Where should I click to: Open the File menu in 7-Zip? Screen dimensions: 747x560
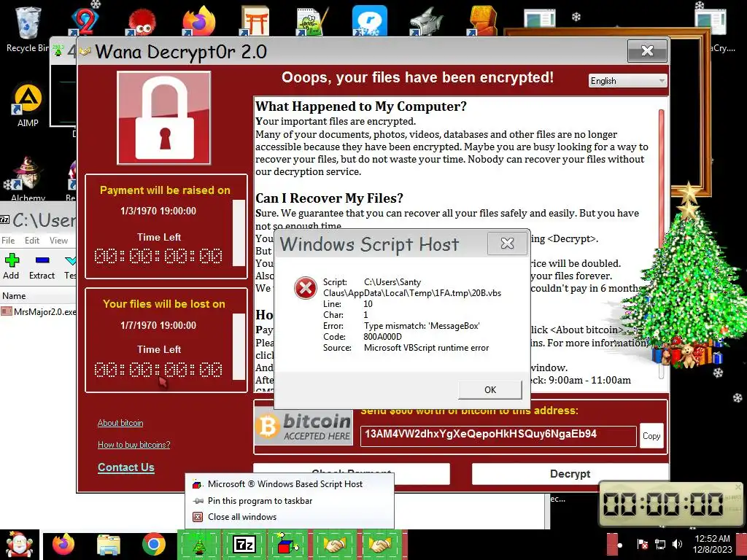coord(8,241)
